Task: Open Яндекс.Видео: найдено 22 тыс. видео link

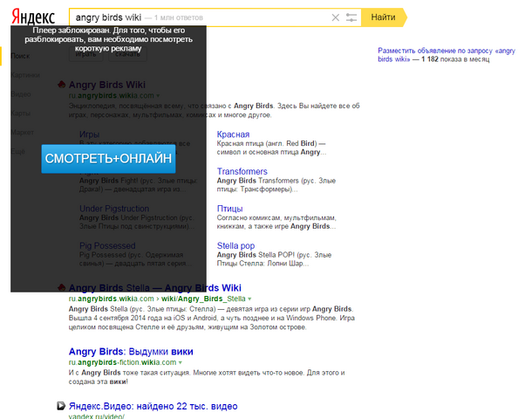Action: [153, 406]
